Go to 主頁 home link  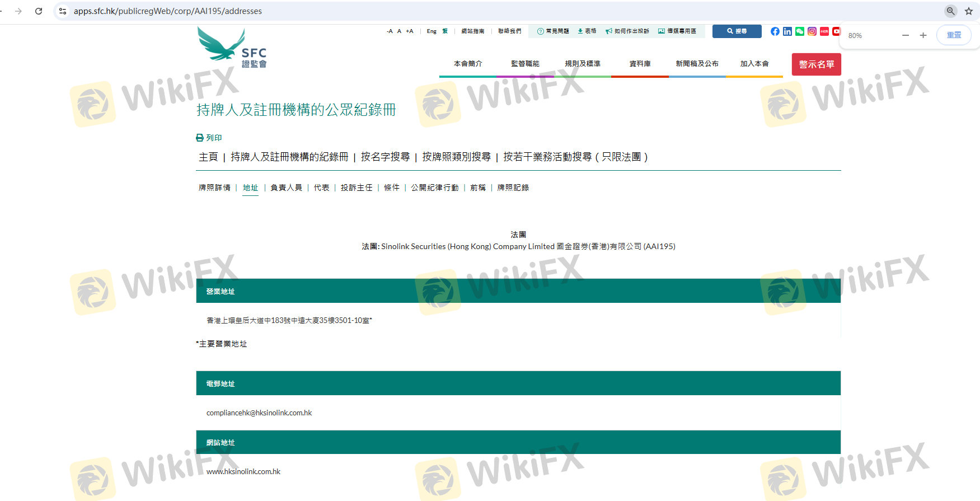pos(208,157)
